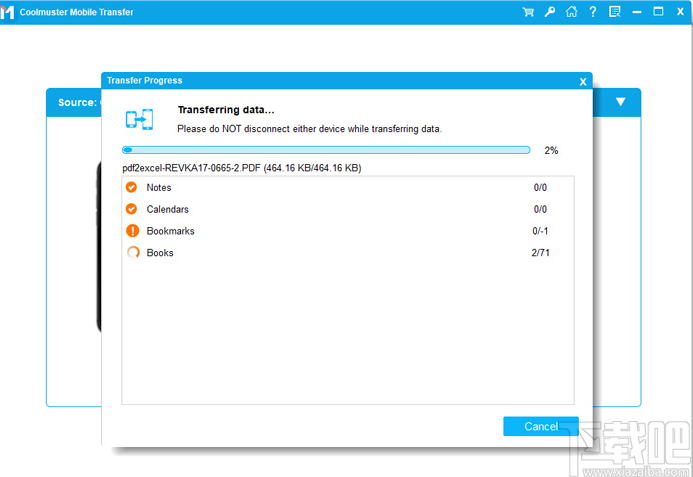Select the Books row label
This screenshot has width=693, height=477.
[x=160, y=253]
